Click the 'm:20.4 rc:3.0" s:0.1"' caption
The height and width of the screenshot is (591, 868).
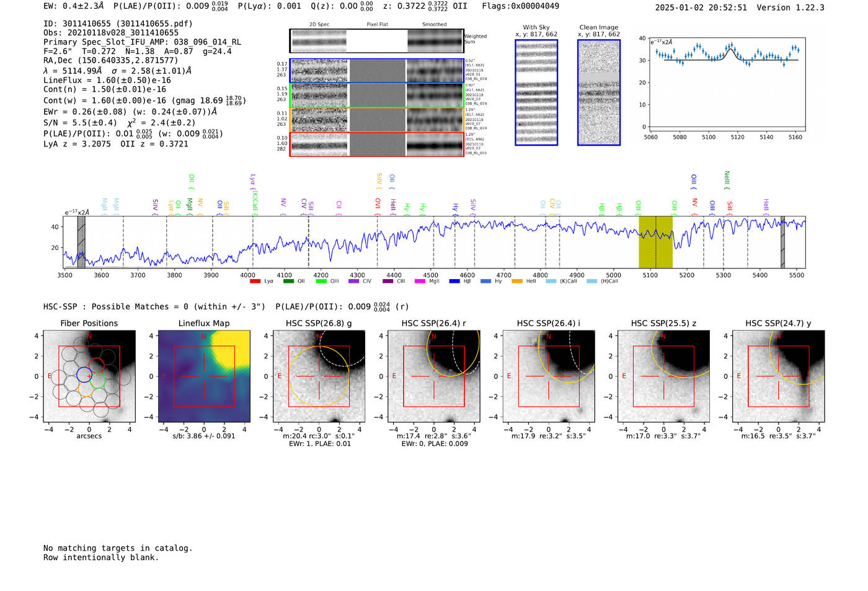click(x=319, y=437)
